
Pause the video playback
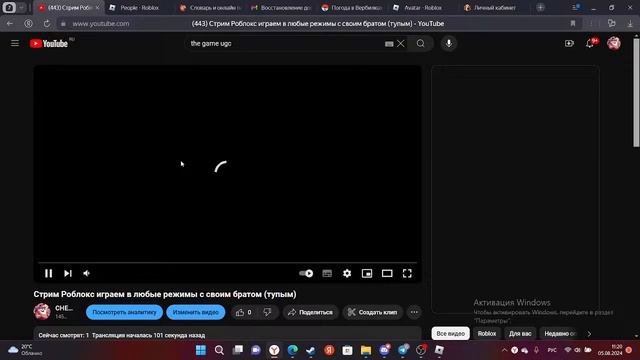[x=48, y=273]
